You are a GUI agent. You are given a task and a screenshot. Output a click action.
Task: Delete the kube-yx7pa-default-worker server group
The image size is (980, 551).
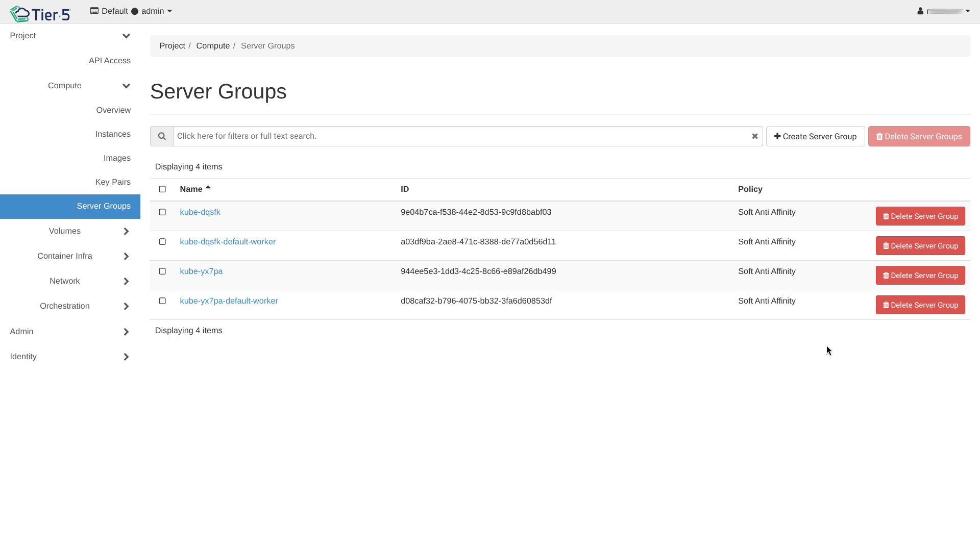click(920, 305)
